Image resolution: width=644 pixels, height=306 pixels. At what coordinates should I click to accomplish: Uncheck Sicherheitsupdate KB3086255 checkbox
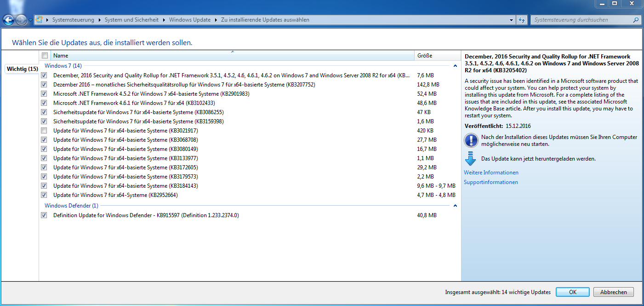pyautogui.click(x=44, y=112)
